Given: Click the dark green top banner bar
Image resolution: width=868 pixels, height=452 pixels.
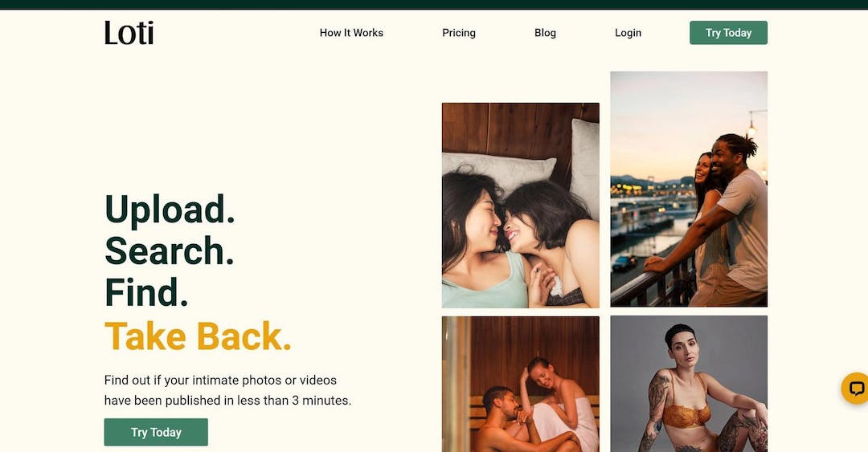Looking at the screenshot, I should click(x=434, y=5).
